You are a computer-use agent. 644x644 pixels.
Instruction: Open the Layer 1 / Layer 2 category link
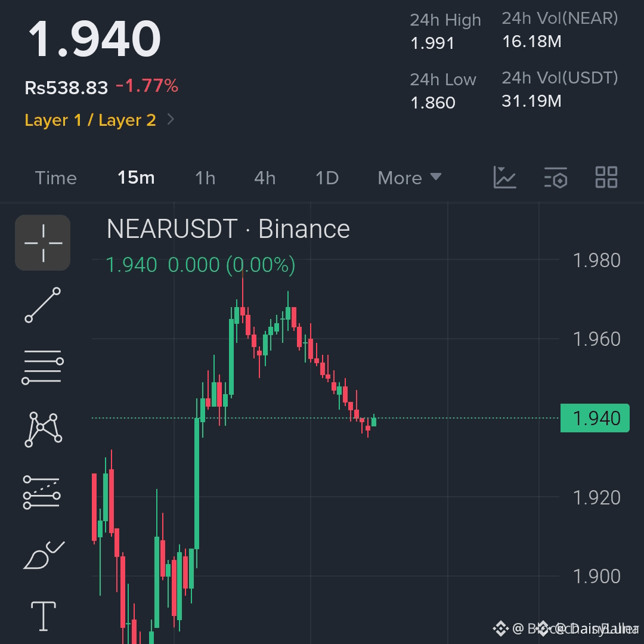click(x=91, y=120)
